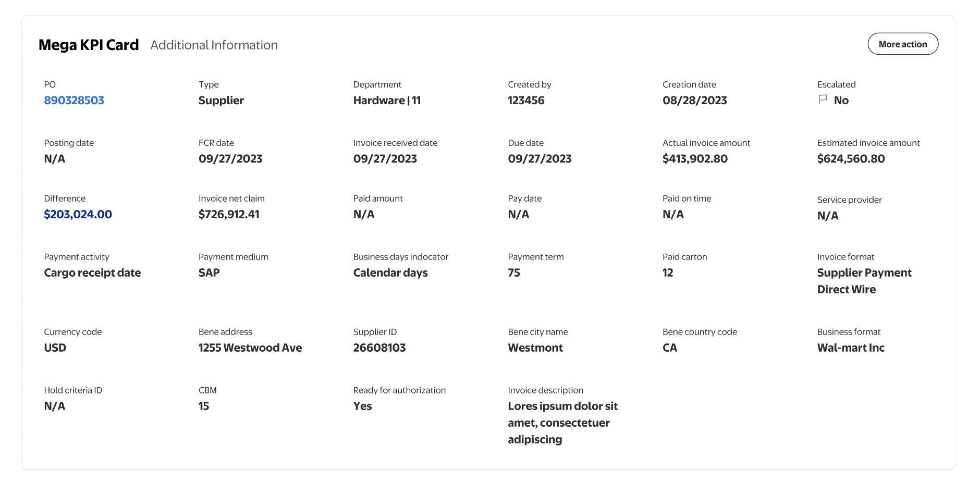Click the Created by value 123456
The image size is (980, 495).
pyautogui.click(x=525, y=101)
